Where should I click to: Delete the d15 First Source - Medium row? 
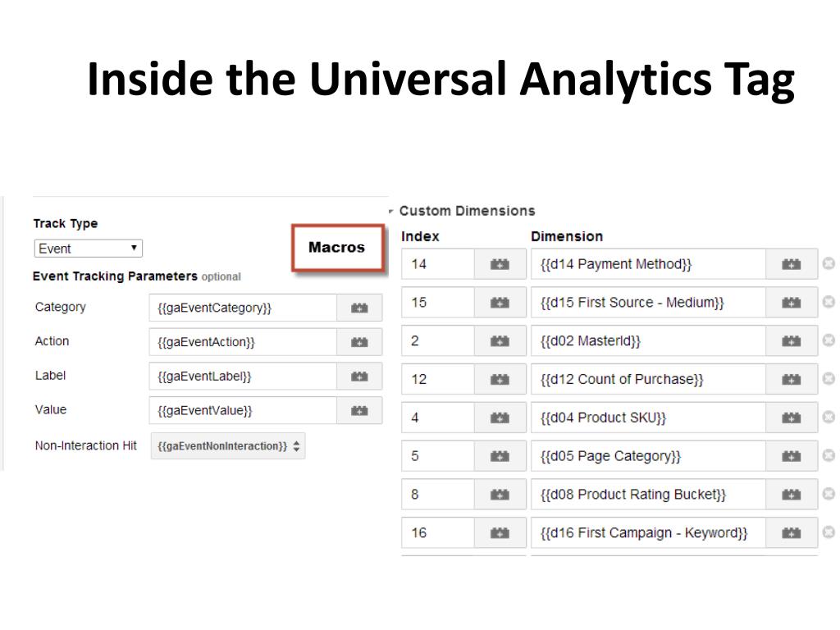(829, 302)
